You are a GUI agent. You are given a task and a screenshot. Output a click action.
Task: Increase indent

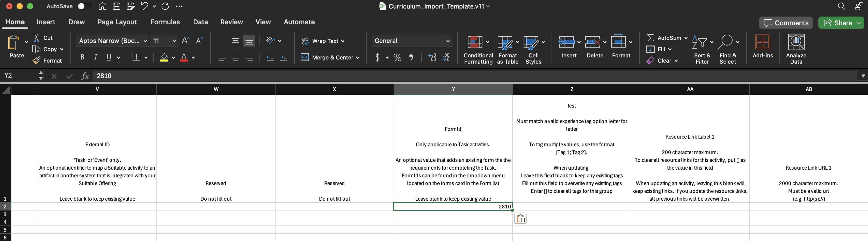(284, 57)
